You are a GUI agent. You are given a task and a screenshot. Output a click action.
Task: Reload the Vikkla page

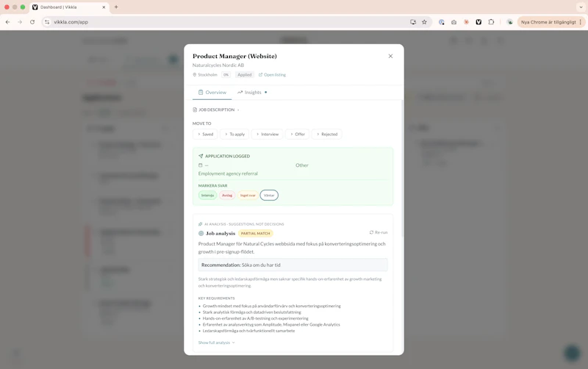click(x=32, y=22)
